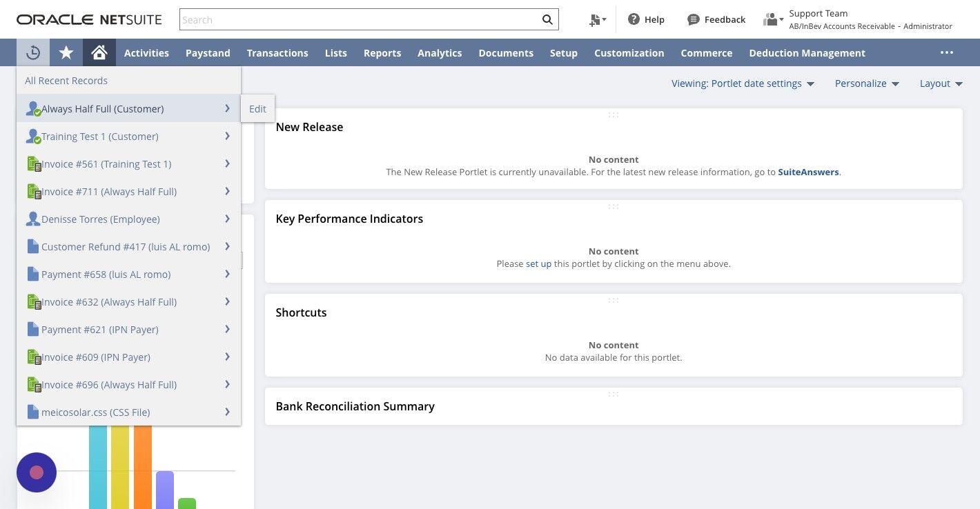Open All Recent Records link
Image resolution: width=980 pixels, height=509 pixels.
(x=66, y=81)
